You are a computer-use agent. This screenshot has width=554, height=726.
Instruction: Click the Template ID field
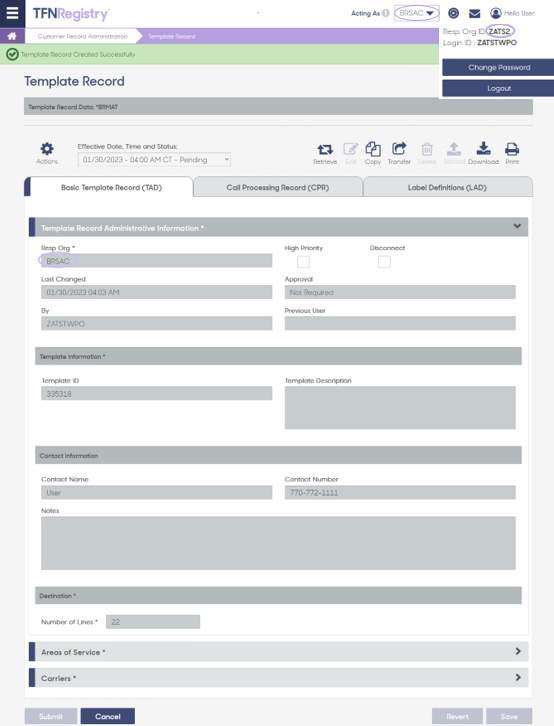(156, 394)
